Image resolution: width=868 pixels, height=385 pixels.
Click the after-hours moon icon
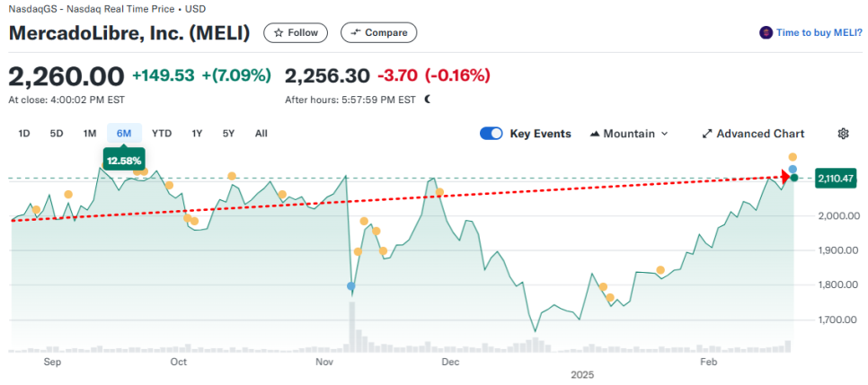point(428,100)
